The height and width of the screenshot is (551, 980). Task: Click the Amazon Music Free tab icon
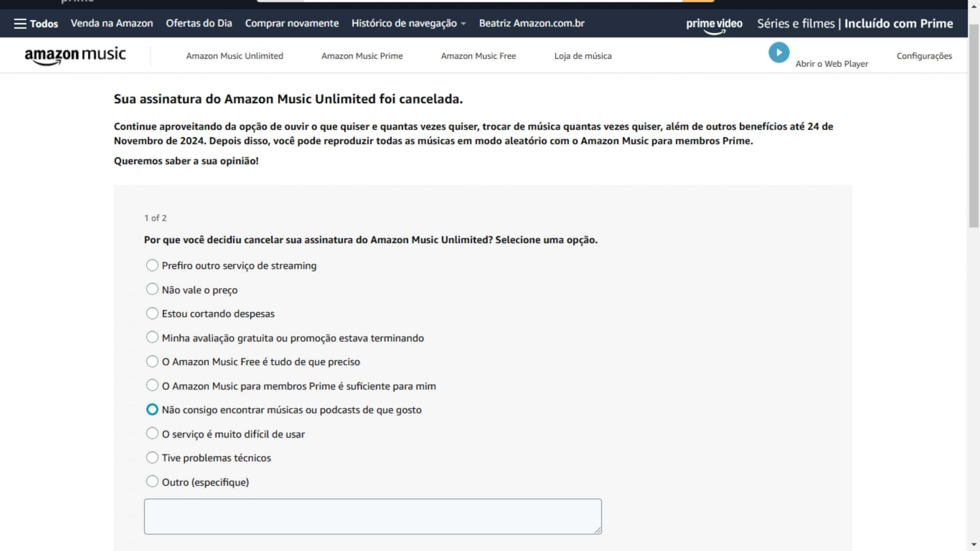(x=479, y=55)
